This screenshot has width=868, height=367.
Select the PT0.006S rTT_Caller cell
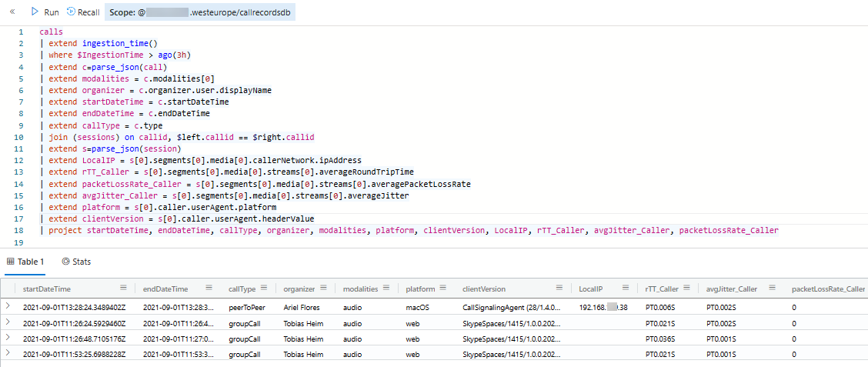pos(660,307)
